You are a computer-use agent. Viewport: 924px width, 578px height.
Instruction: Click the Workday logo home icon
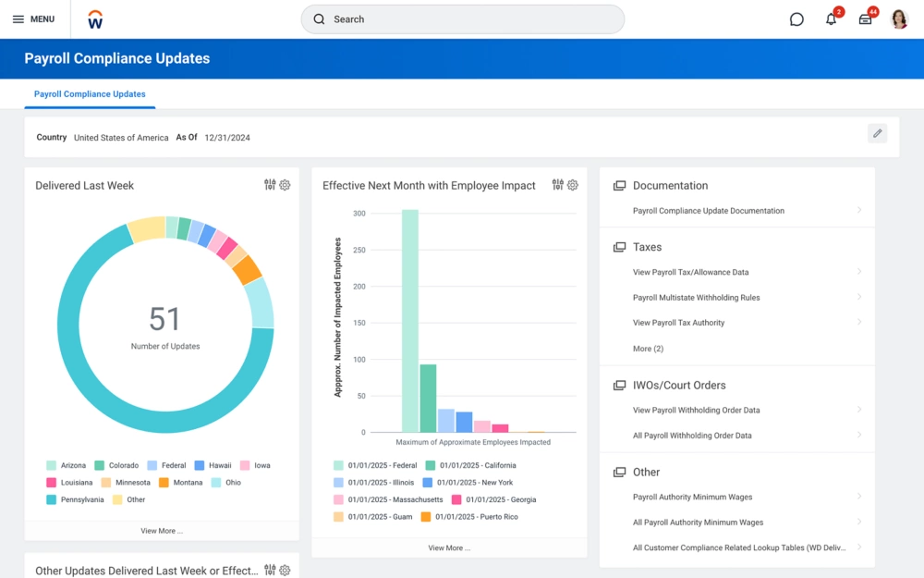coord(95,19)
